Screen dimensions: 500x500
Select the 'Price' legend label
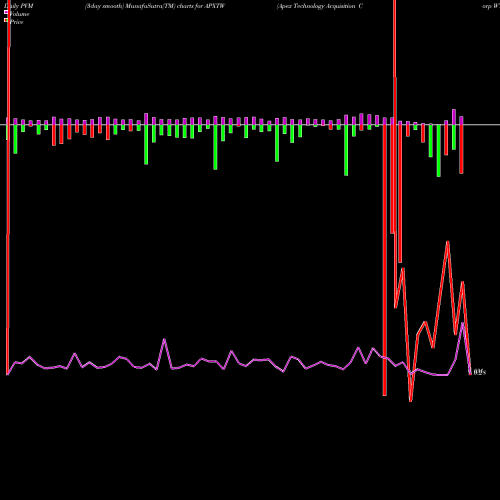click(16, 22)
